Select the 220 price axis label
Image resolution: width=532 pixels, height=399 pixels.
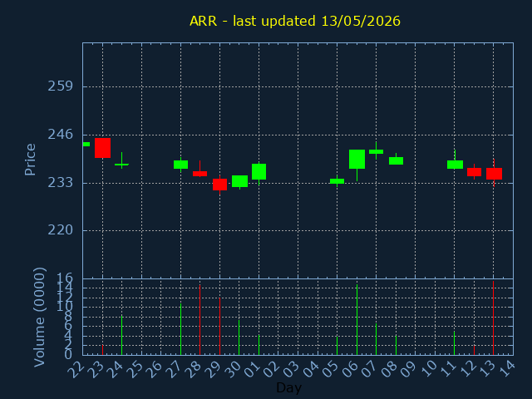pos(61,230)
